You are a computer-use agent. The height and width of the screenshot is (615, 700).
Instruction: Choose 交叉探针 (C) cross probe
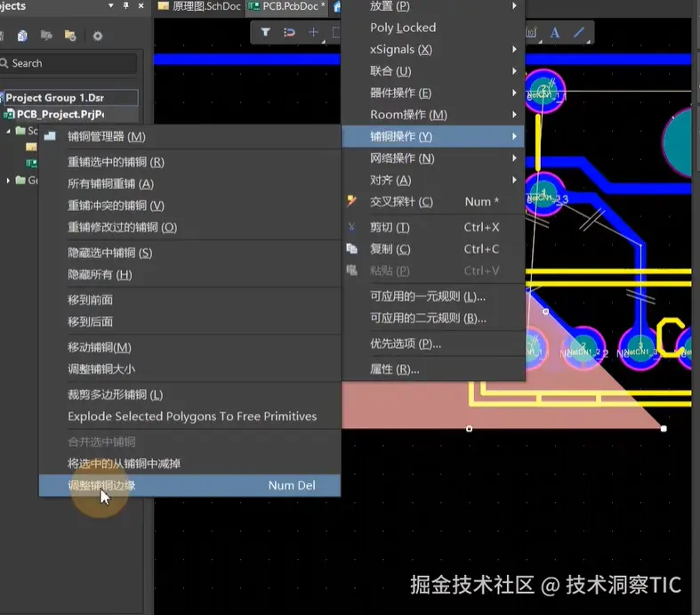[433, 202]
